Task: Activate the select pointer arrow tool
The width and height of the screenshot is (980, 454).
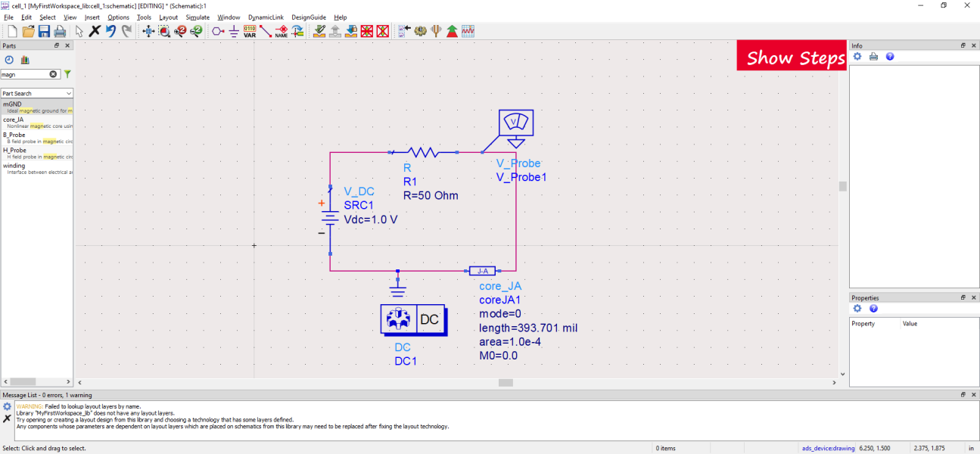Action: tap(79, 31)
